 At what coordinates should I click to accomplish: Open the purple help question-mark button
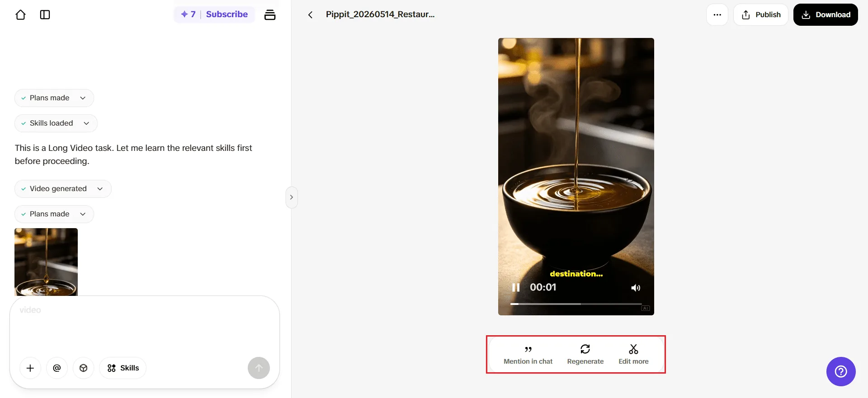(x=841, y=372)
